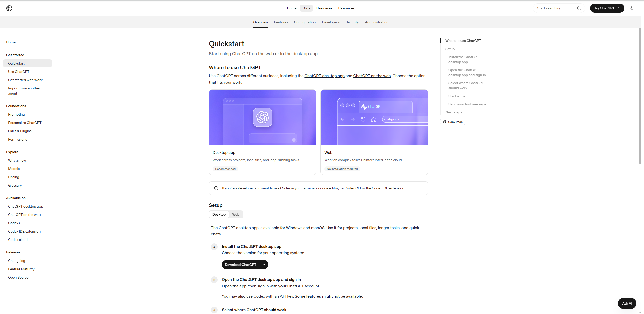
Task: Click the page vertical scrollbar thumb
Action: tap(640, 96)
